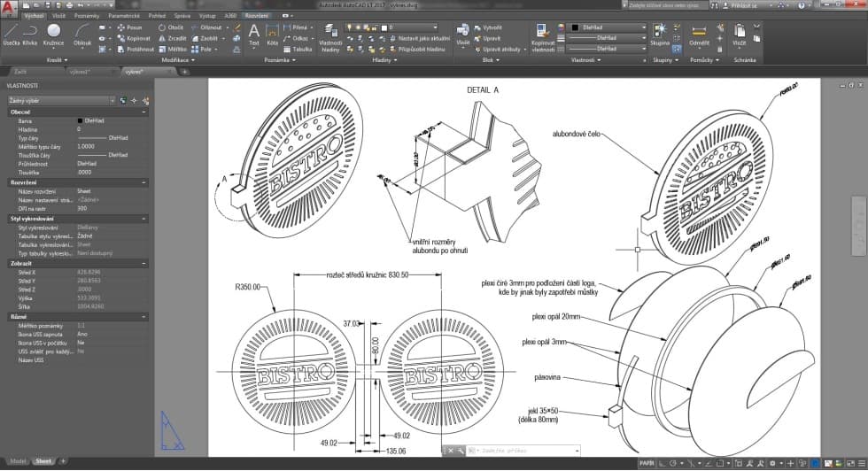The image size is (868, 471).
Task: Open the DleHlad color dropdown
Action: tap(608, 27)
